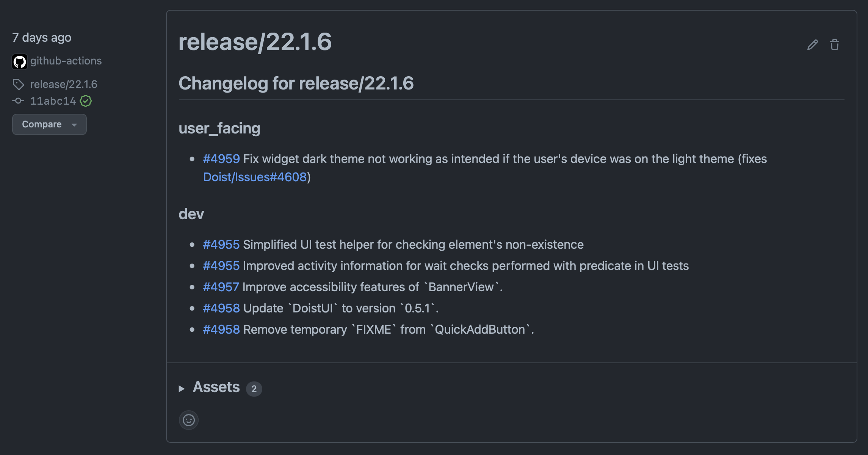
Task: Open #4955 beside improved activity information entry
Action: 221,266
